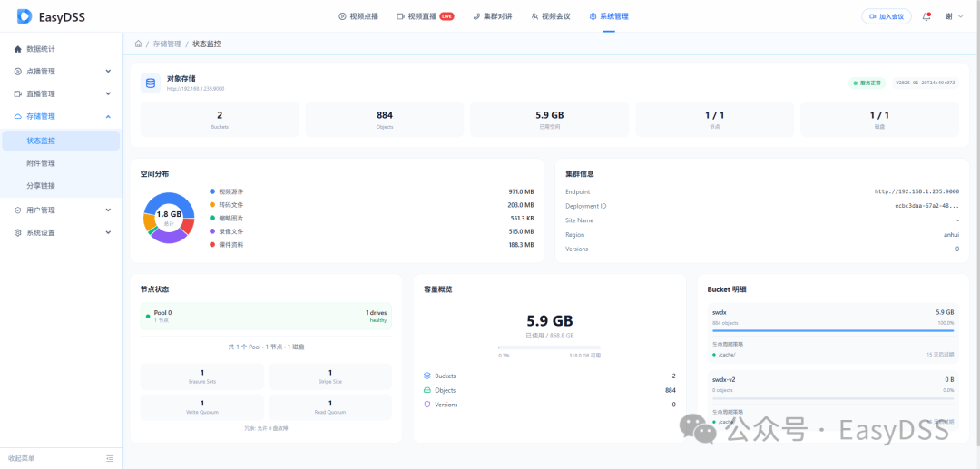Click the Buckets layers icon in capacity overview
Screen dimensions: 980x469
point(427,376)
